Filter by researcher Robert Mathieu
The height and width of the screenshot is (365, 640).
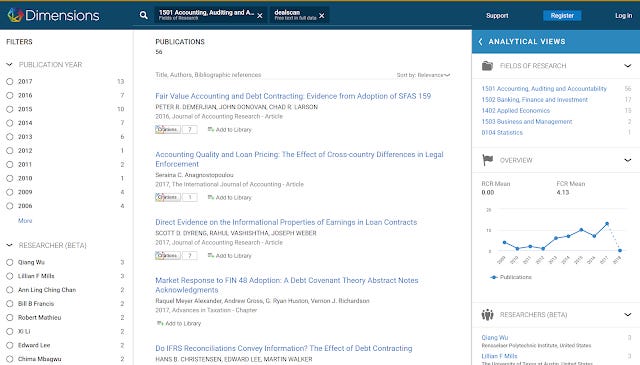(10, 318)
